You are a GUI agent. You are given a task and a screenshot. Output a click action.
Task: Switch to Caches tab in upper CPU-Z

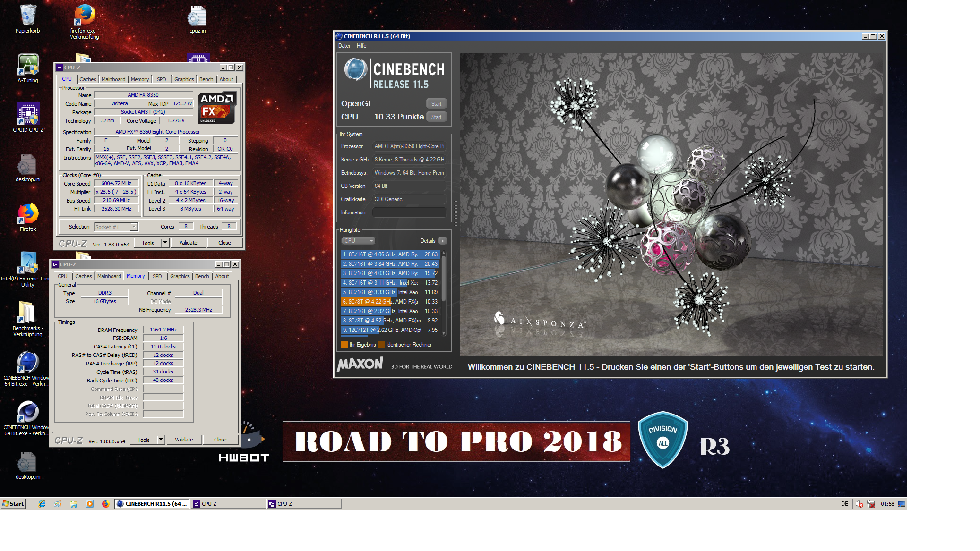(88, 79)
